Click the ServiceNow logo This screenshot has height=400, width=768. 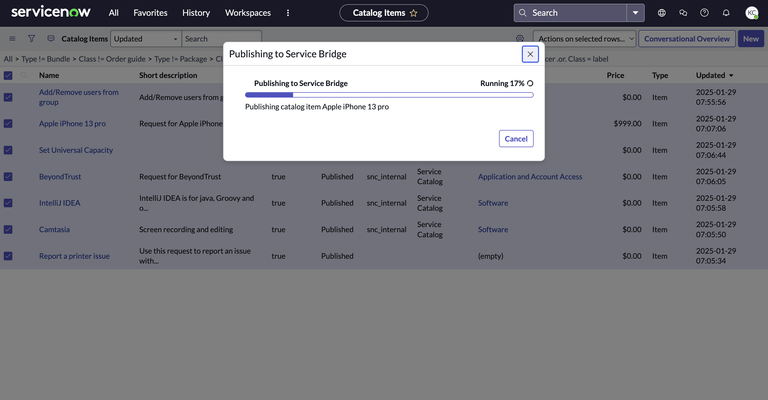pos(50,12)
